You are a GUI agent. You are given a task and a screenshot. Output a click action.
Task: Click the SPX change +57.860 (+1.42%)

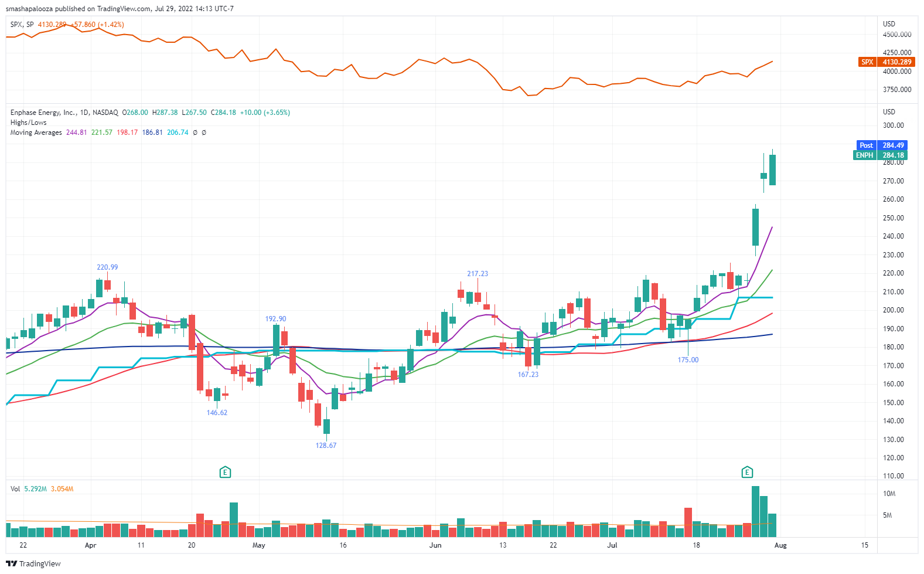click(x=97, y=25)
